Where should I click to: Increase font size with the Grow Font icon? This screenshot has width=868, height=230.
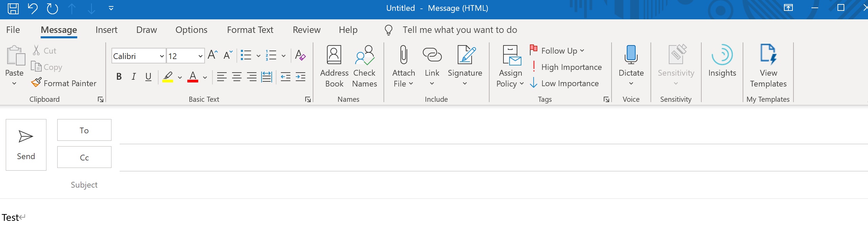tap(213, 55)
